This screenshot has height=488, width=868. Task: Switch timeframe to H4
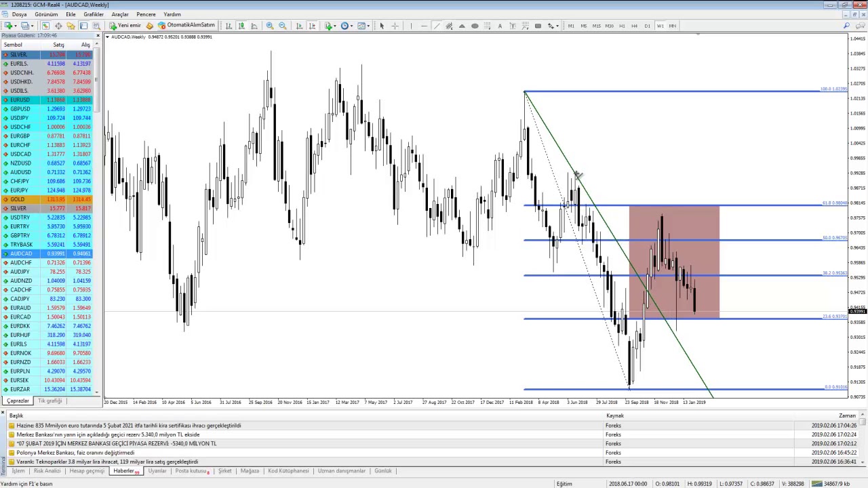pos(634,26)
